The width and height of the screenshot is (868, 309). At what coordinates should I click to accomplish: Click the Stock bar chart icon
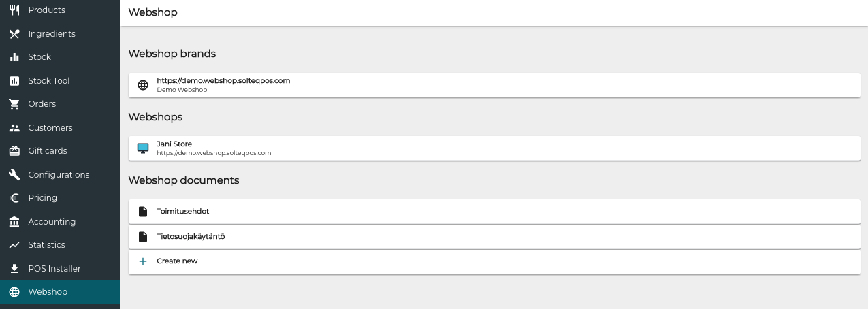pos(14,57)
